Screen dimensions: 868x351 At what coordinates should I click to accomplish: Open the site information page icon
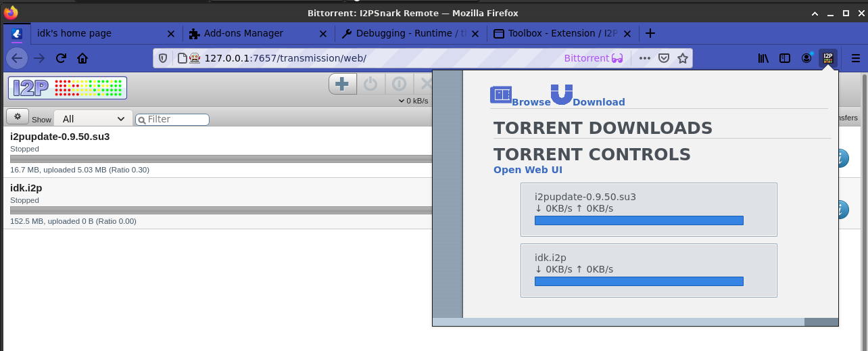click(x=182, y=58)
